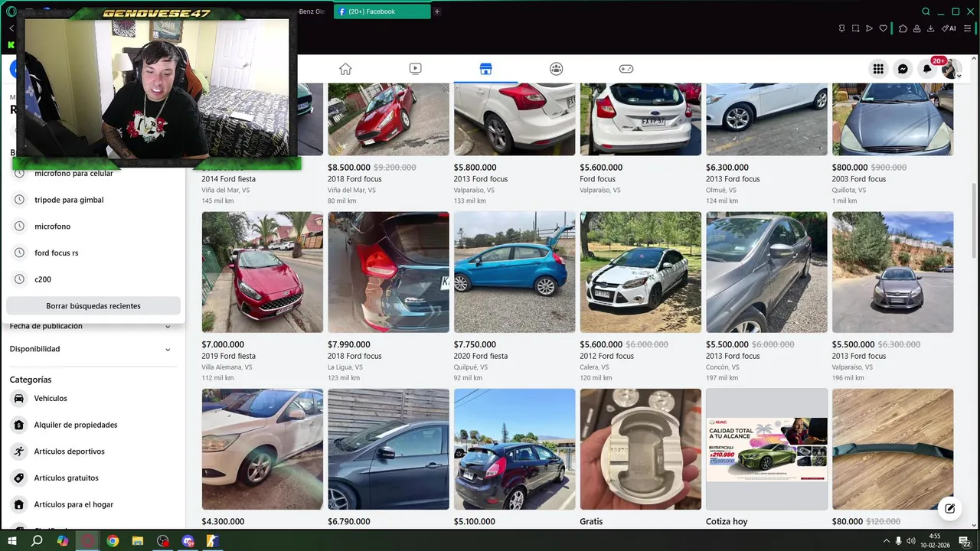This screenshot has height=551, width=980.
Task: Open the $6.300.000 2013 Ford focus Olmué listing
Action: [766, 144]
